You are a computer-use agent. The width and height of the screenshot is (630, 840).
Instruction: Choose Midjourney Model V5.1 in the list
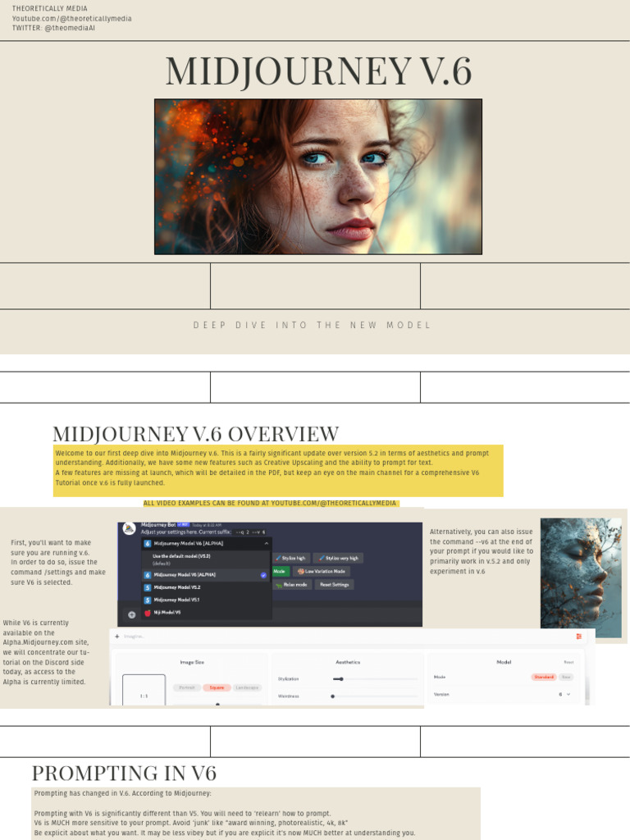coord(206,600)
